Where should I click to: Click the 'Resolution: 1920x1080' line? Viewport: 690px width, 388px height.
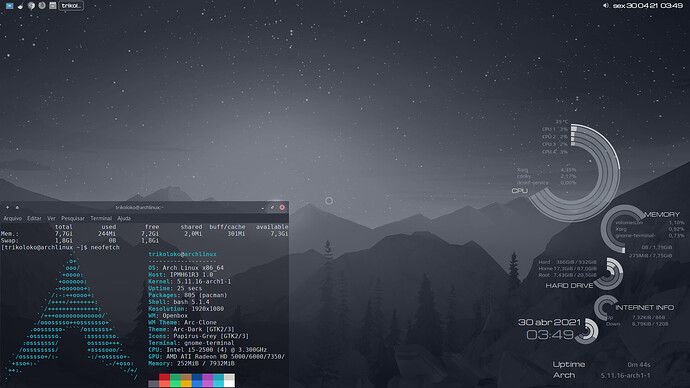[x=186, y=309]
